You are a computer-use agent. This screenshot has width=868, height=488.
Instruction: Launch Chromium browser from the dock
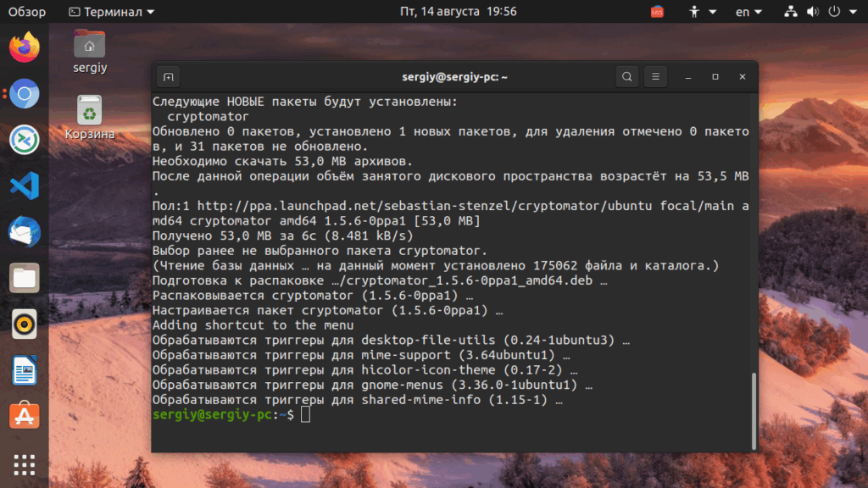click(25, 93)
